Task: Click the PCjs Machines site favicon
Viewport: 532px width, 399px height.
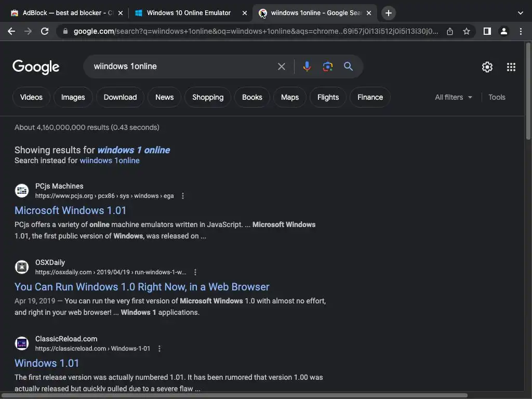Action: (x=22, y=190)
